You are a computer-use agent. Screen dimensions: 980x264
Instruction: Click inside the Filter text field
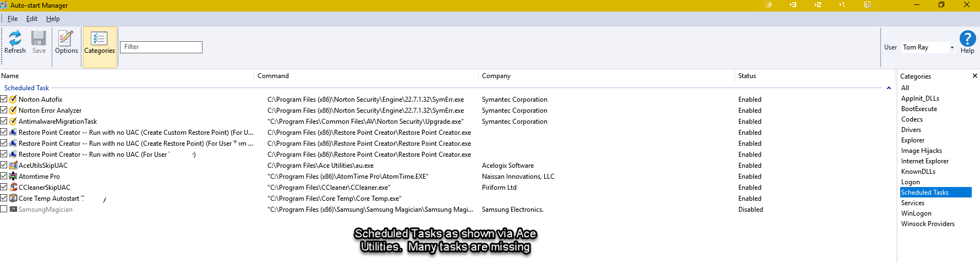click(161, 47)
